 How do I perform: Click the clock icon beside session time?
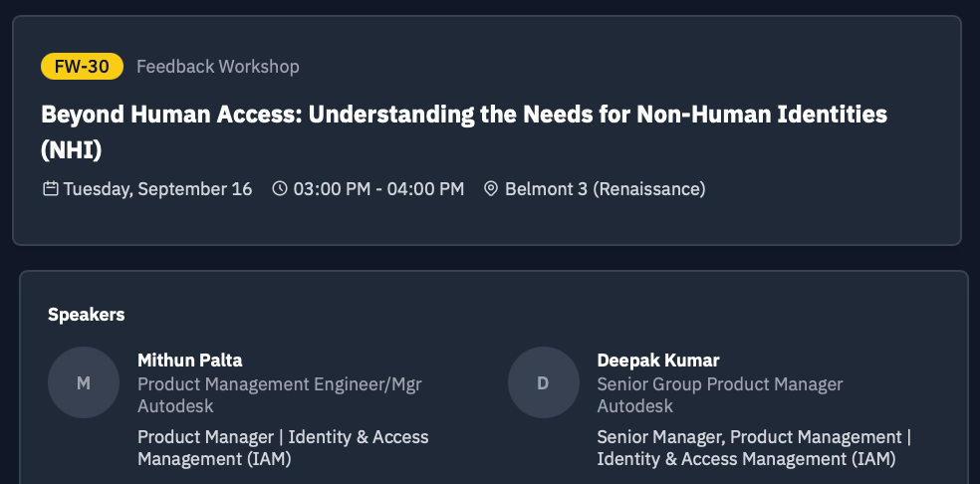(280, 188)
